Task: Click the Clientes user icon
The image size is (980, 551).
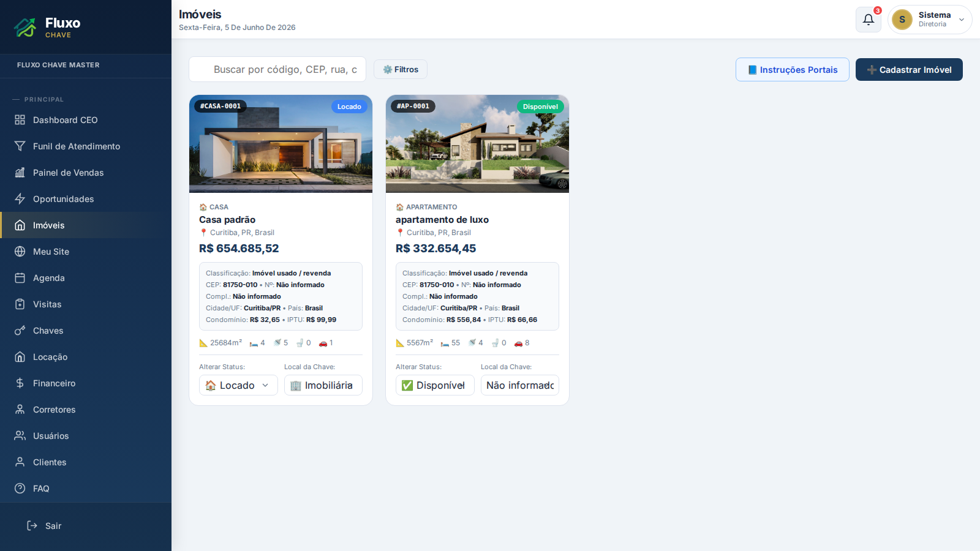Action: pos(20,462)
